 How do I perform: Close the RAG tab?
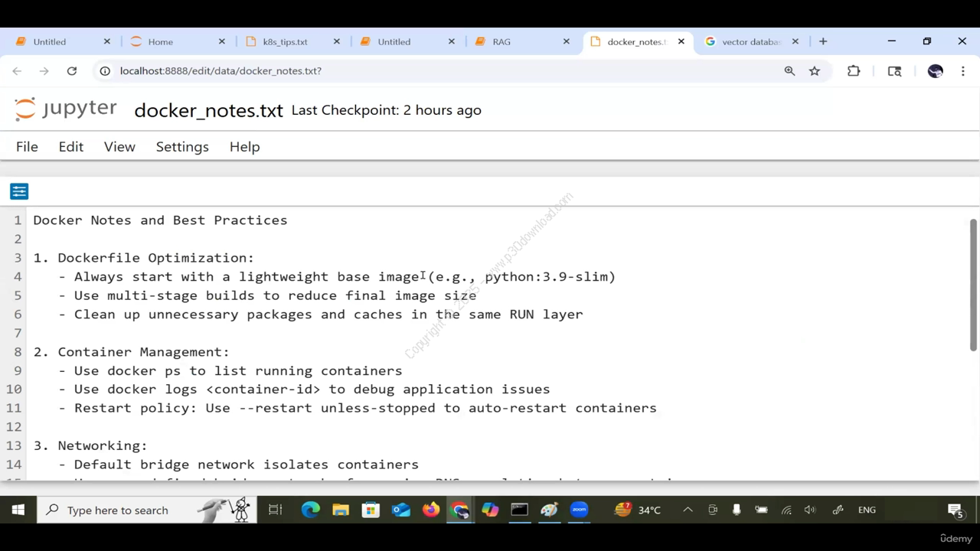567,41
